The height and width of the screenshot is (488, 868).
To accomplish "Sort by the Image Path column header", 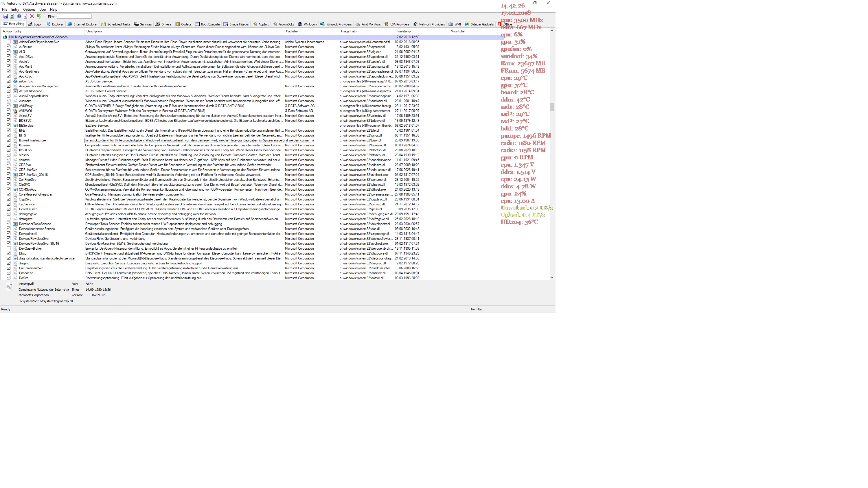I will [x=367, y=31].
